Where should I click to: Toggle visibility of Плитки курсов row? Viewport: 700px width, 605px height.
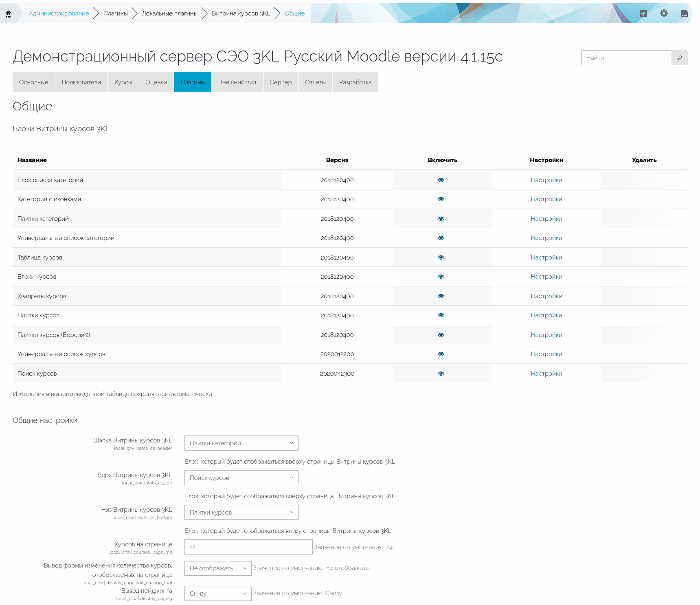point(441,315)
